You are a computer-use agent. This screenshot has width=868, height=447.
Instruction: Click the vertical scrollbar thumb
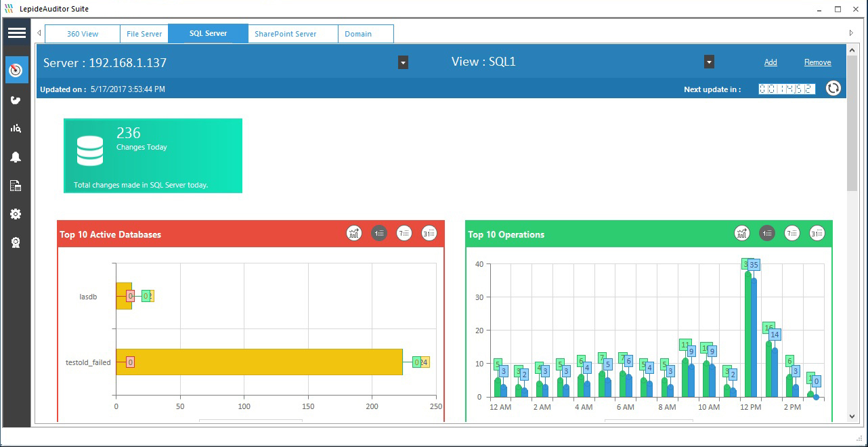coord(851,123)
